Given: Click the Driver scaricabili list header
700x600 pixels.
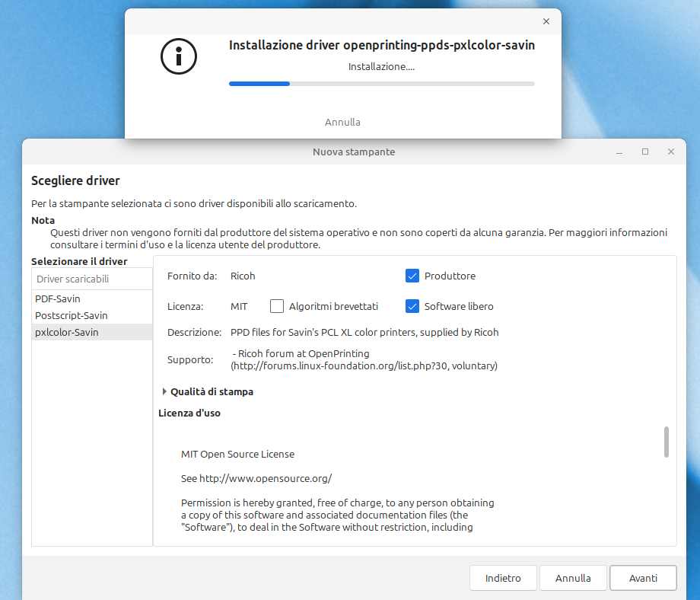Looking at the screenshot, I should [92, 279].
